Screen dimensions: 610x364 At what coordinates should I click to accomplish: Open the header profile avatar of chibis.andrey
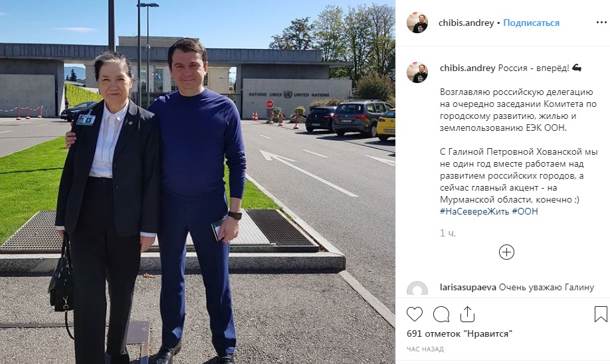417,23
